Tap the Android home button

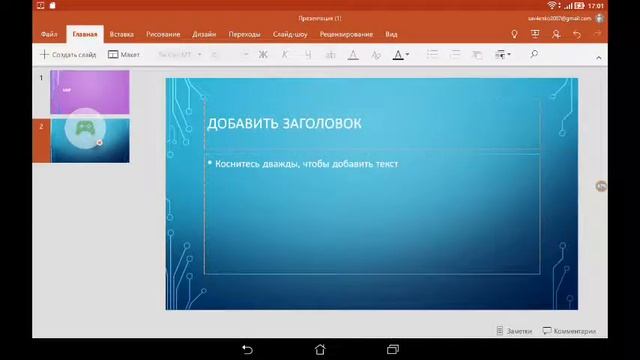(x=320, y=349)
